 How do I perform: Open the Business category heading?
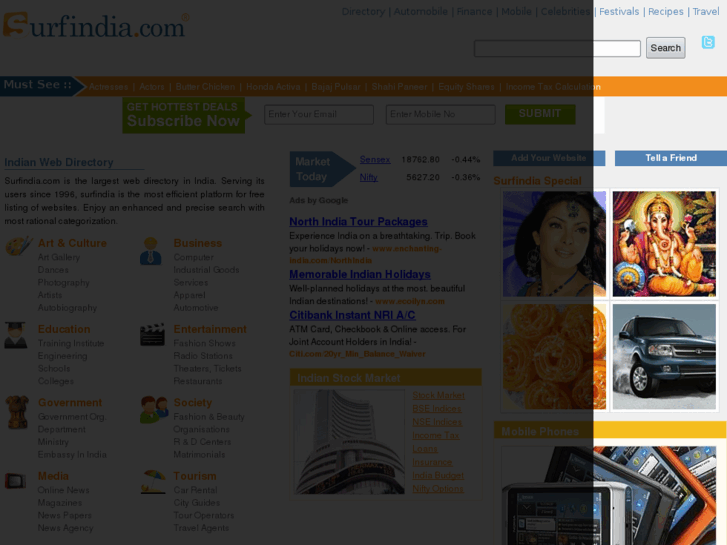point(198,243)
